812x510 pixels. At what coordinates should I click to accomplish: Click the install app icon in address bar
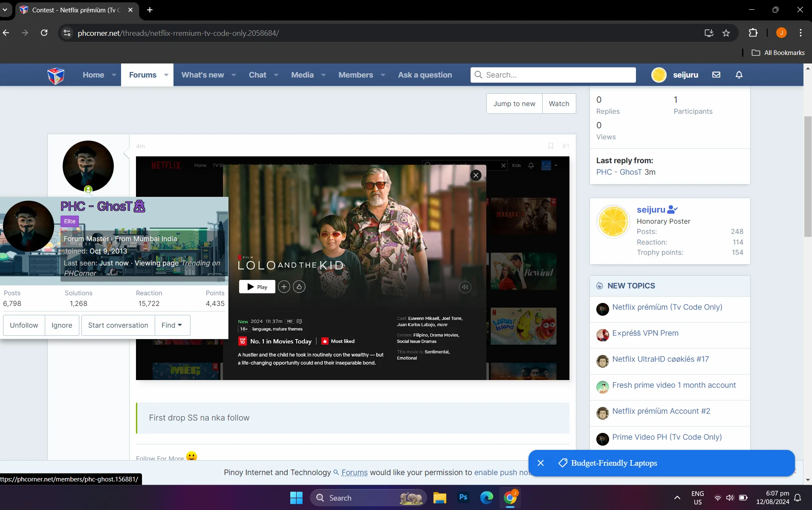709,33
